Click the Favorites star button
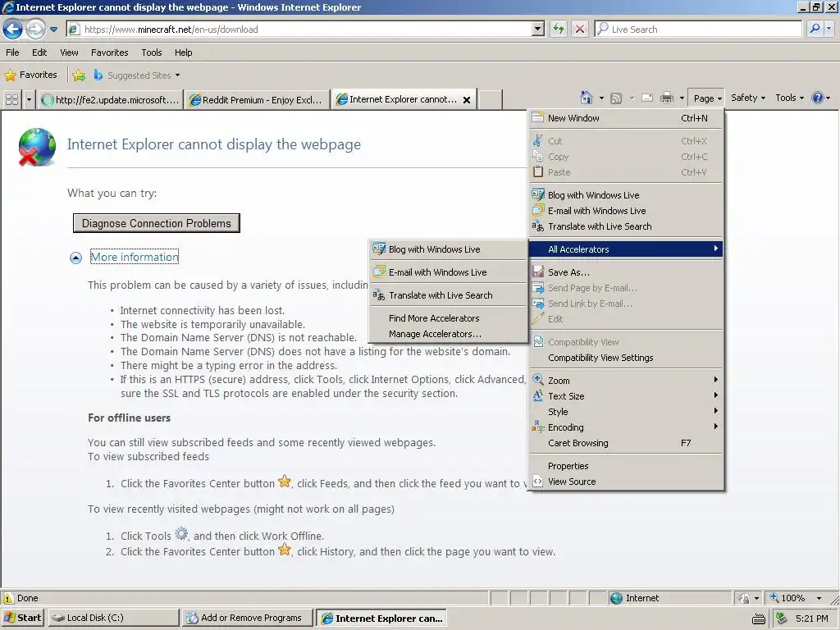This screenshot has height=630, width=840. tap(30, 75)
